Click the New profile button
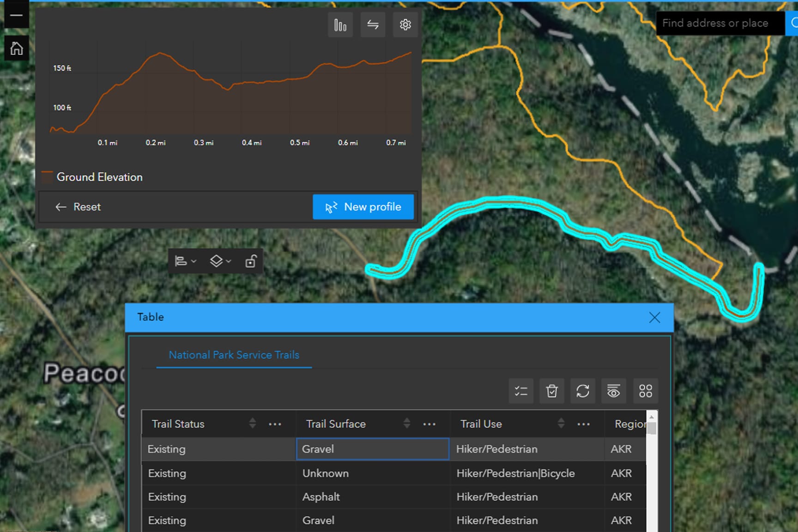 click(x=363, y=207)
